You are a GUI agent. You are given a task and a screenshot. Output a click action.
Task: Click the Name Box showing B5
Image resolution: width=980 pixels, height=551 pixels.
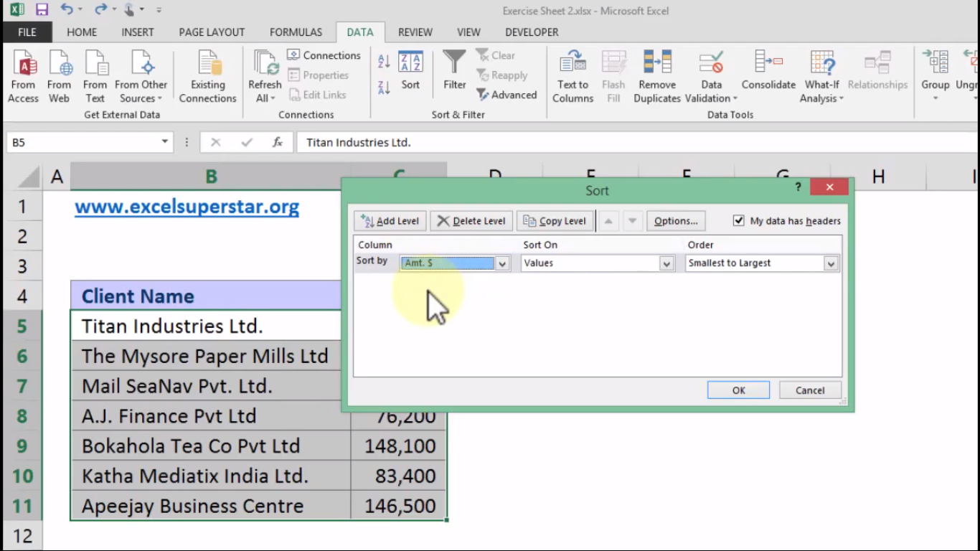[82, 142]
